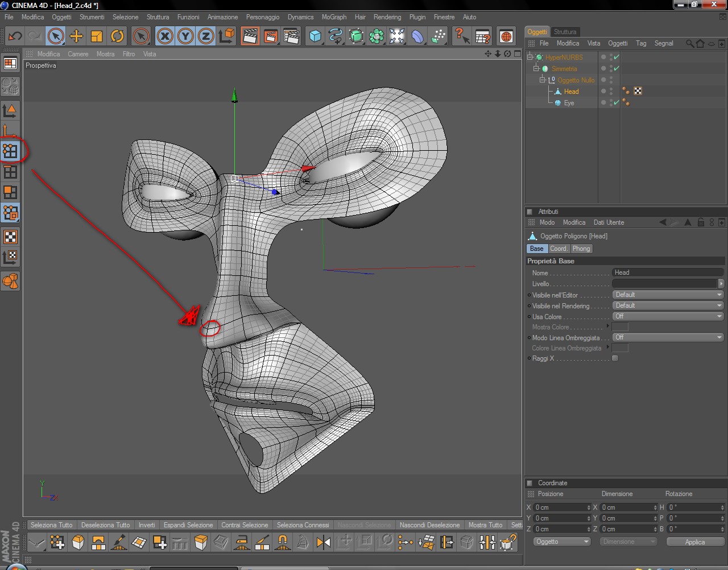Toggle the X axis lock icon
Screen dimensions: 728x570
coord(165,36)
